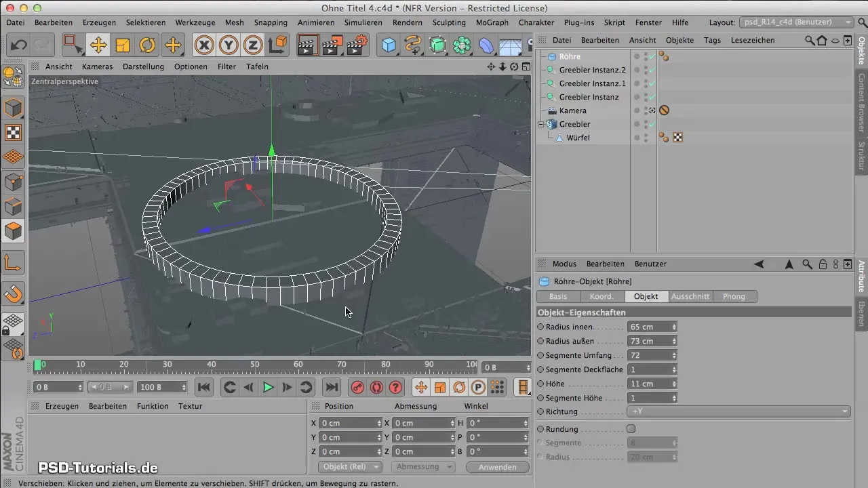
Task: Click the coordinate system cube icon
Action: pos(277,45)
